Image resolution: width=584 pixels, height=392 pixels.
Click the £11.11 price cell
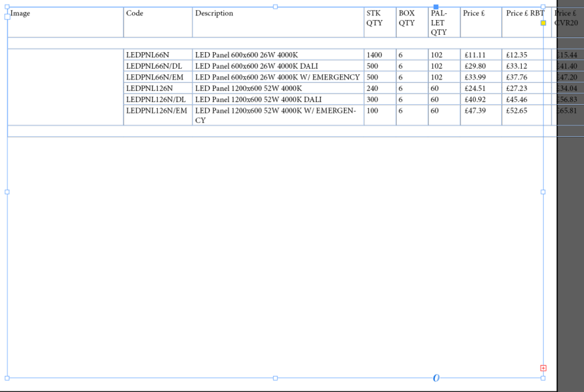tap(481, 55)
